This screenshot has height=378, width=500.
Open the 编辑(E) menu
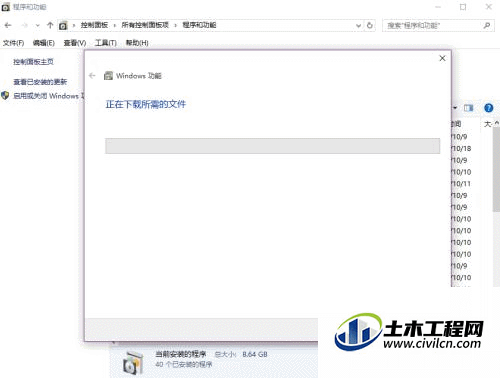(44, 43)
